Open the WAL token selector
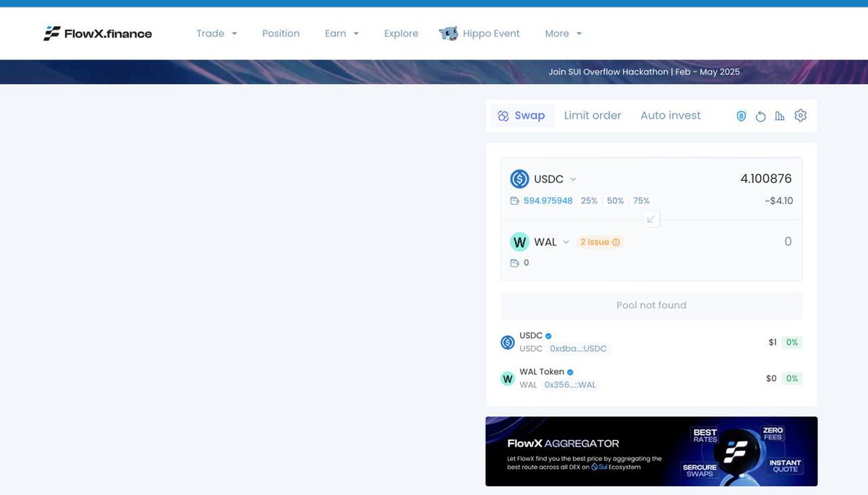This screenshot has width=868, height=495. 540,242
